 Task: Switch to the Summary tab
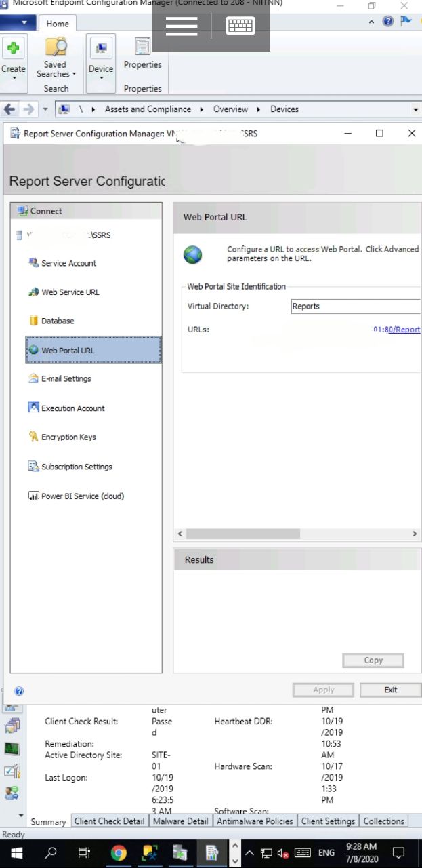(48, 821)
